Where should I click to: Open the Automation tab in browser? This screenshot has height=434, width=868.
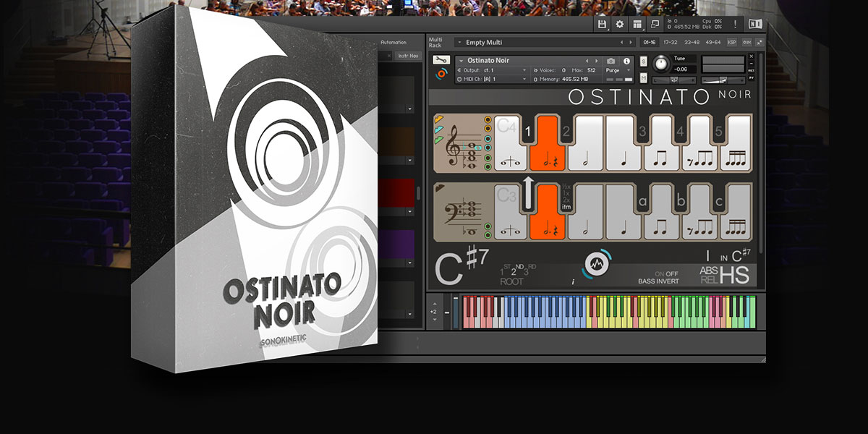393,43
